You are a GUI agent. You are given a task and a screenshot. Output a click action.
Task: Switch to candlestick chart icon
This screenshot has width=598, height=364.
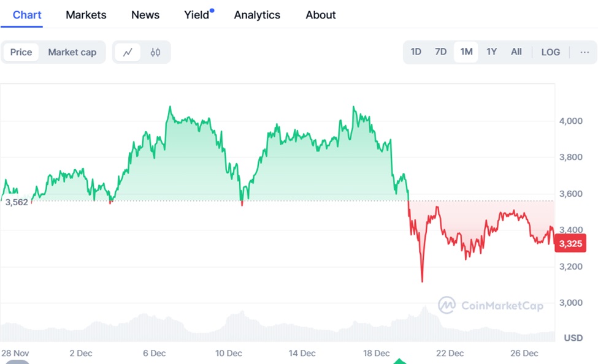[x=155, y=52]
